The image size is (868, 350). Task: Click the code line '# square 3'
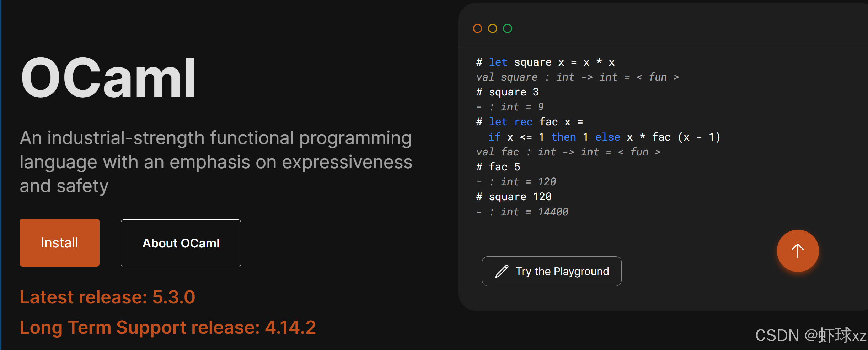coord(508,92)
